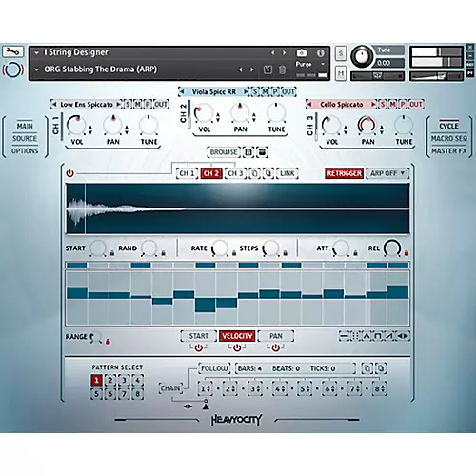Viewport: 476px width, 476px height.
Task: Toggle power under the VELOCITY sequence tab
Action: point(237,348)
